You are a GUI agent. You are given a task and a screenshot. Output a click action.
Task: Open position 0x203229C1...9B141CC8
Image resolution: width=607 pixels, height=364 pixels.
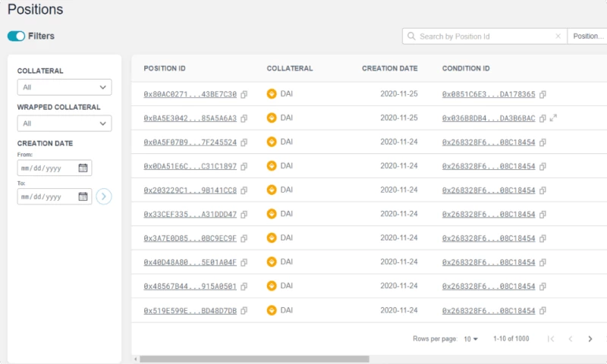(190, 190)
